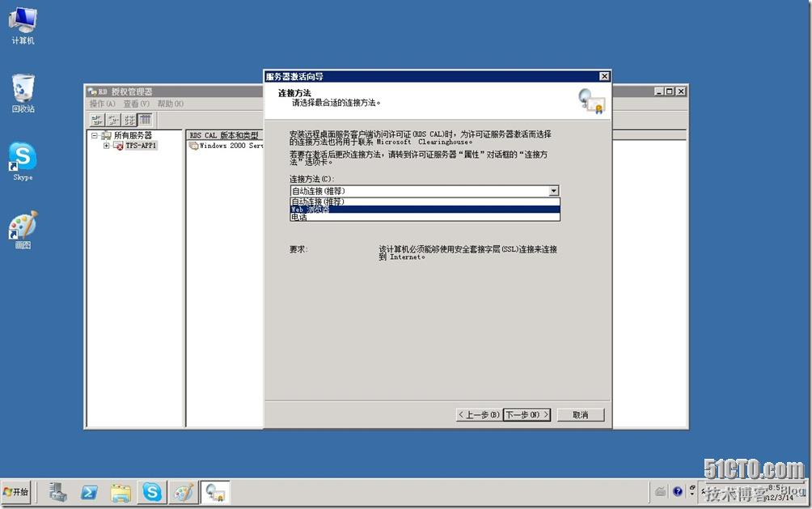Click the list view icon in RD授权管理器 toolbar
This screenshot has width=812, height=509.
(129, 120)
